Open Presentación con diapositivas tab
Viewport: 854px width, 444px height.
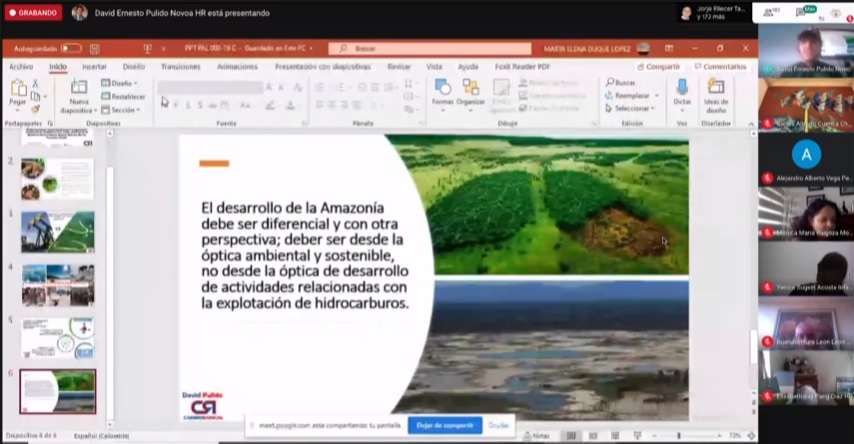coord(322,66)
